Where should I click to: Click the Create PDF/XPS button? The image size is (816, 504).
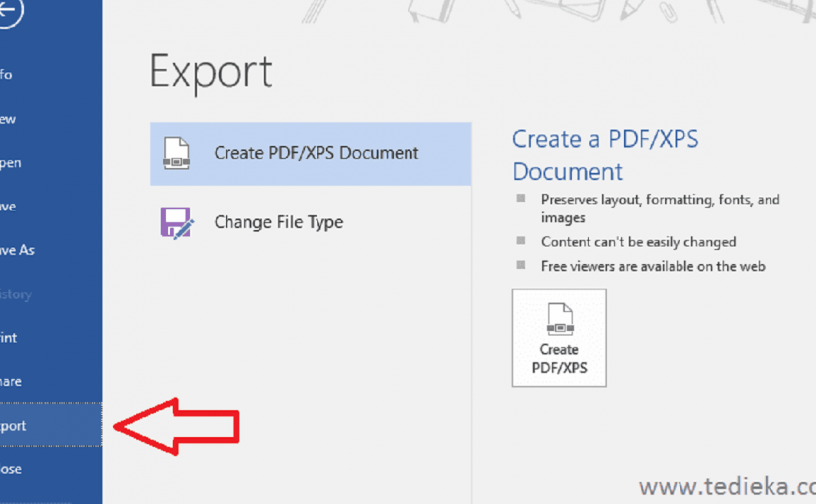click(560, 338)
